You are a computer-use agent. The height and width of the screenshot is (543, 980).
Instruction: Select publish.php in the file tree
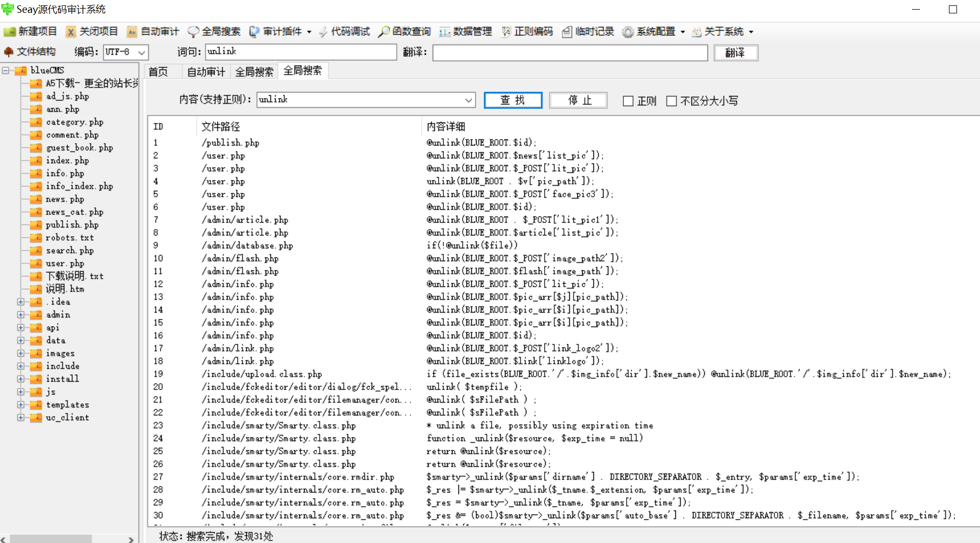click(x=72, y=225)
